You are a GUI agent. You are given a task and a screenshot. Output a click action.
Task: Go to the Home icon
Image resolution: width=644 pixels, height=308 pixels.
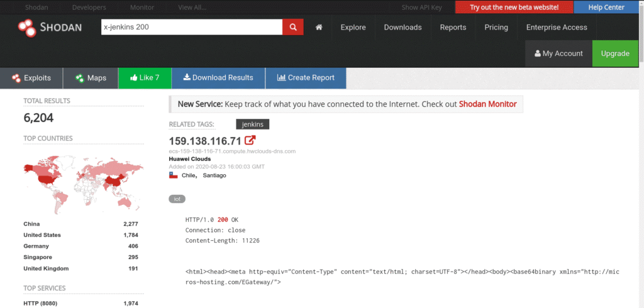coord(319,28)
